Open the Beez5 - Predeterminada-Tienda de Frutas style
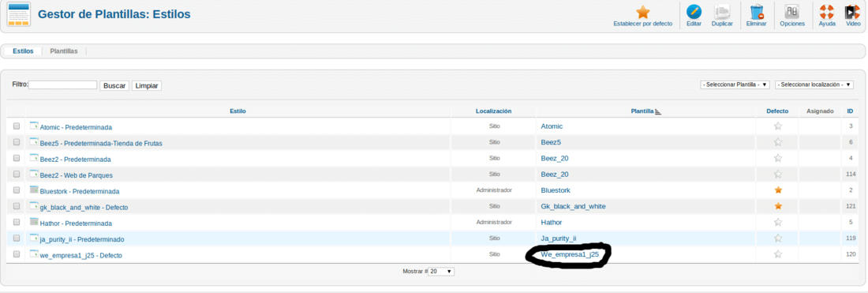 101,144
